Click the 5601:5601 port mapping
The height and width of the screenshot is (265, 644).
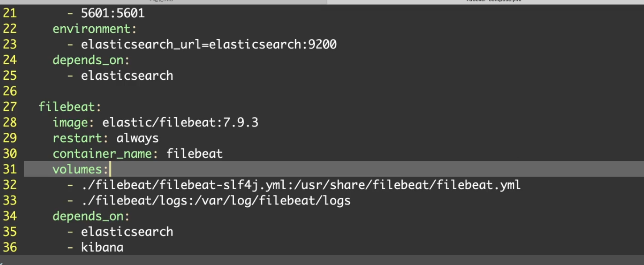(113, 13)
